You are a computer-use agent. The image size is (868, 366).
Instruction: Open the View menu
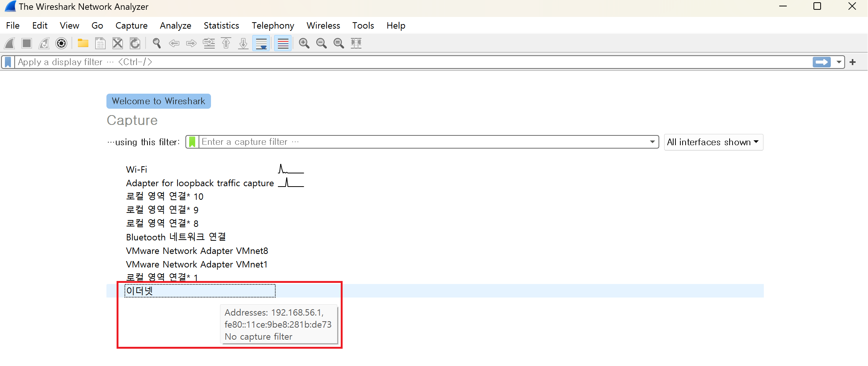click(x=70, y=26)
